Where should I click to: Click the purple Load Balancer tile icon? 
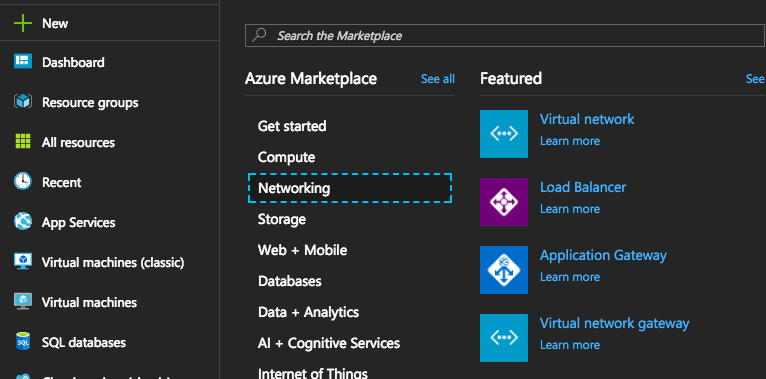pyautogui.click(x=504, y=202)
